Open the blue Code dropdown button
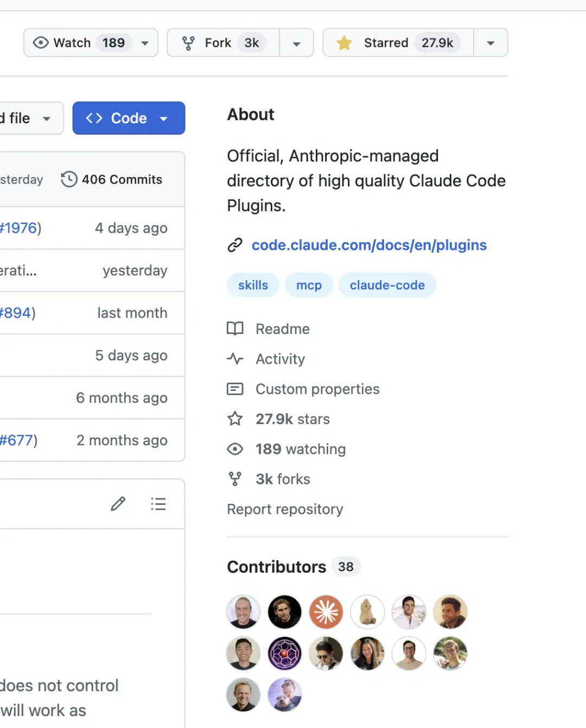Screen dimensions: 586x728 click(129, 118)
